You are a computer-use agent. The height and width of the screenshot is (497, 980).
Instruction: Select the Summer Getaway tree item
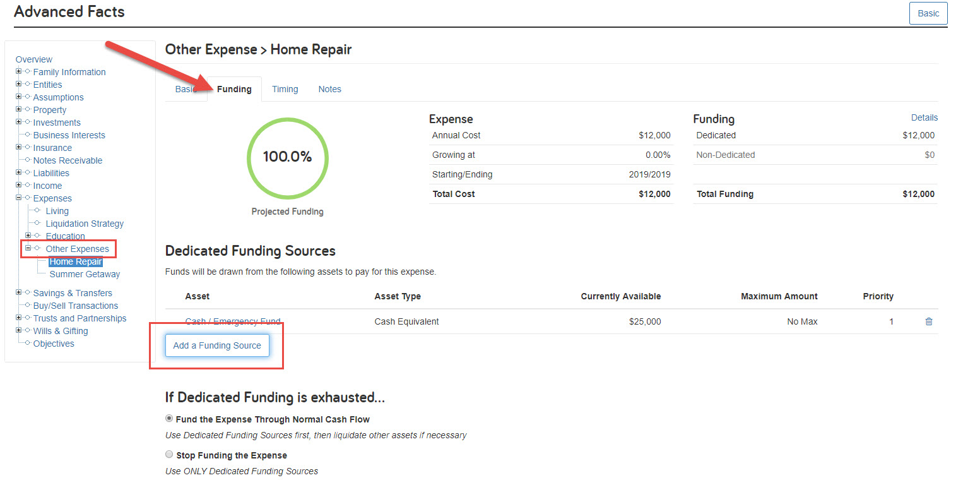point(85,274)
